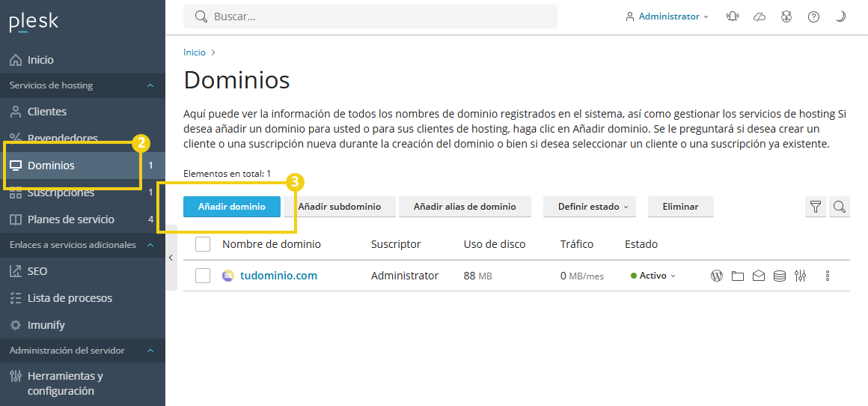Go to Inicio in the sidebar
The image size is (868, 406).
click(82, 60)
